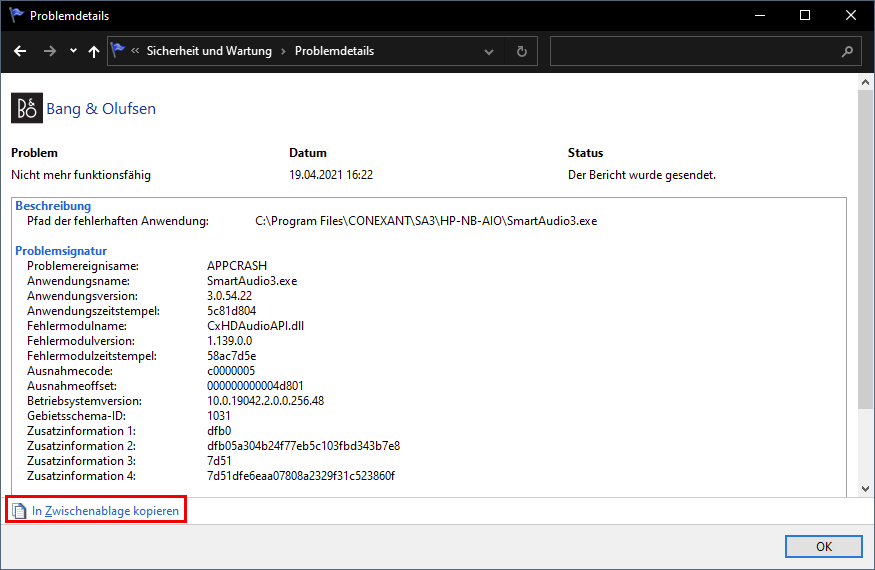This screenshot has width=875, height=570.
Task: Click Problemdetails breadcrumb in address bar
Action: coord(334,51)
